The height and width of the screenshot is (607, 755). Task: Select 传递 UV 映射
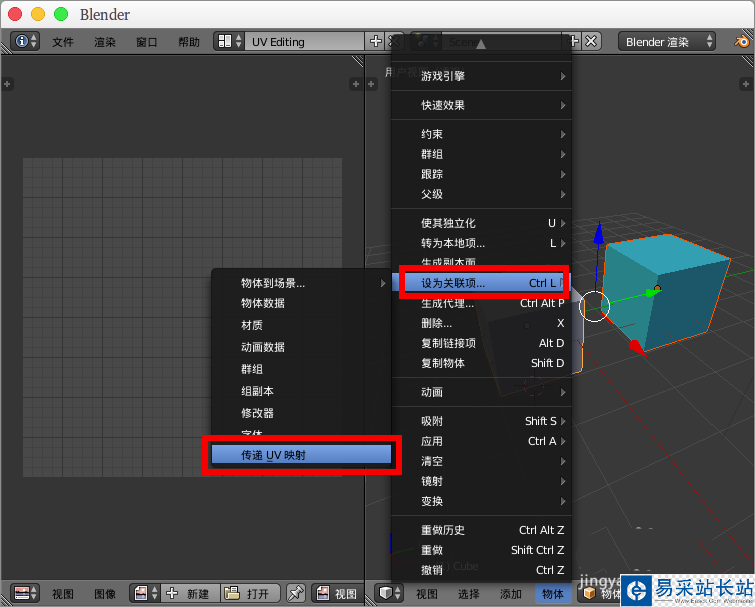click(301, 455)
